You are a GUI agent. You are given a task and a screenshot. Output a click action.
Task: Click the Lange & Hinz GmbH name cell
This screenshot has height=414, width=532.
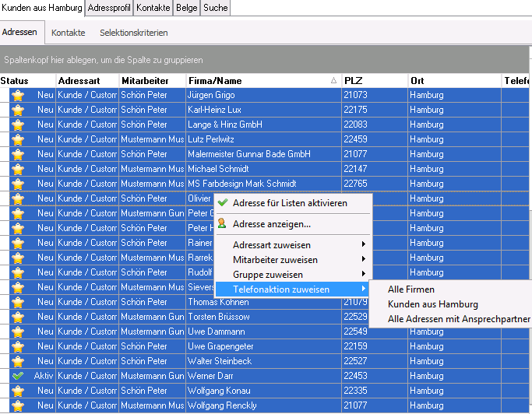(x=263, y=125)
